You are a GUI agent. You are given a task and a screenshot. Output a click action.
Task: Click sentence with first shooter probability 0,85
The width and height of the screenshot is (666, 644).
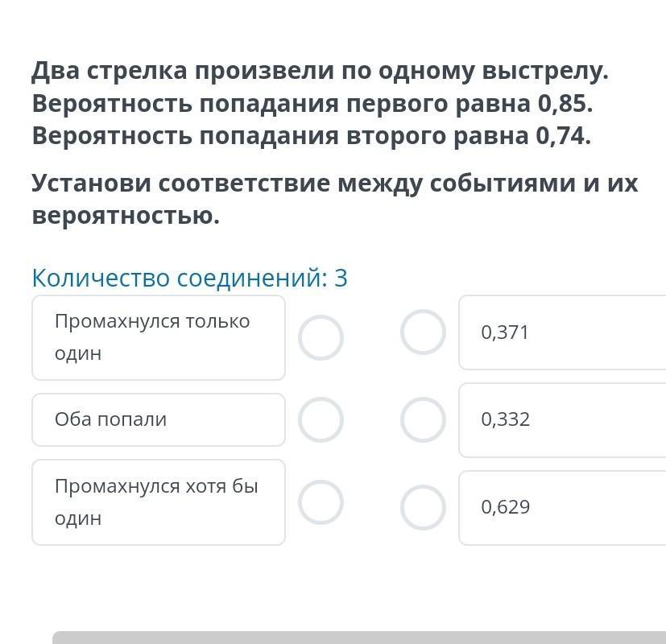tap(312, 104)
